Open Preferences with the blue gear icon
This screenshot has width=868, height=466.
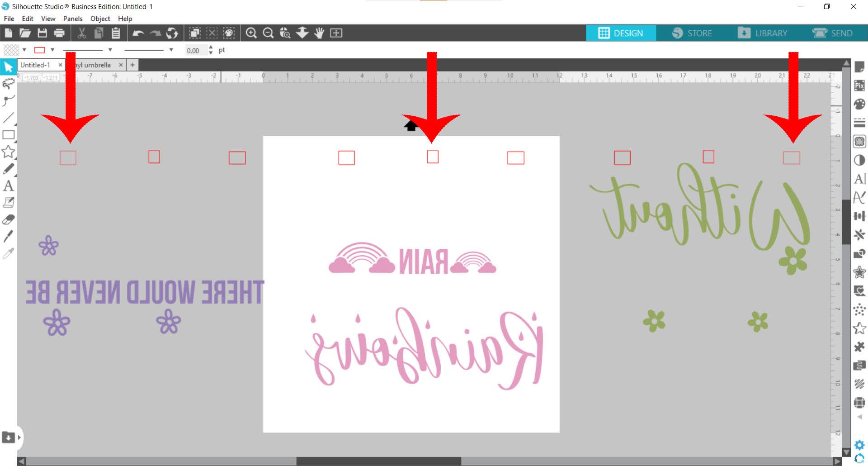pyautogui.click(x=859, y=444)
